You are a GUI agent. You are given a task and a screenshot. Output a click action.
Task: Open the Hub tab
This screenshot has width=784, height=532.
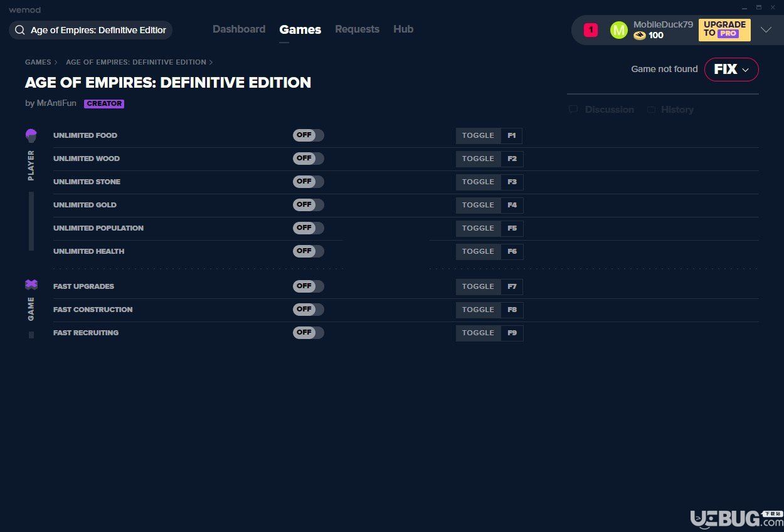pyautogui.click(x=403, y=29)
